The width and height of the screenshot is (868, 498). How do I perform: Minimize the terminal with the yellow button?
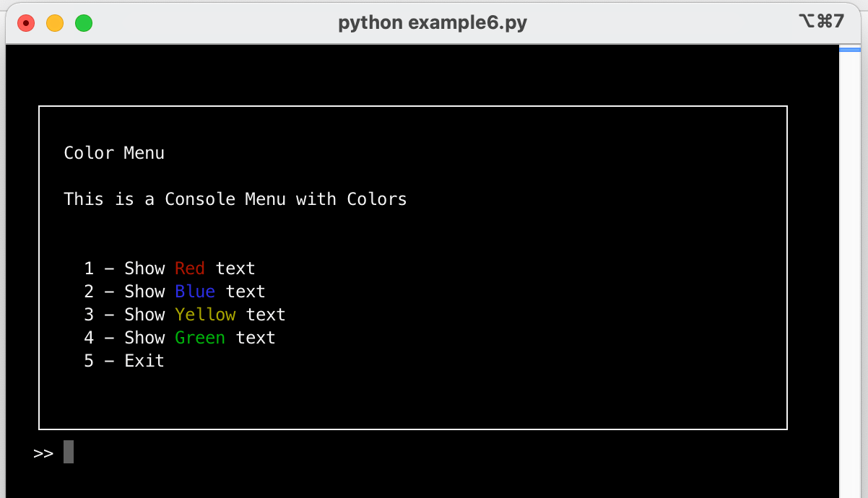(54, 22)
